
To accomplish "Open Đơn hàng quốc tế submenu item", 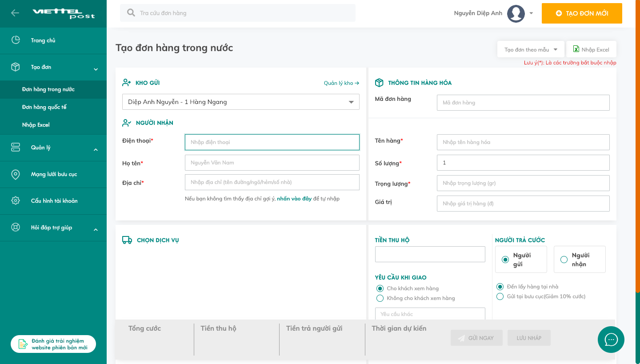I will tap(53, 107).
